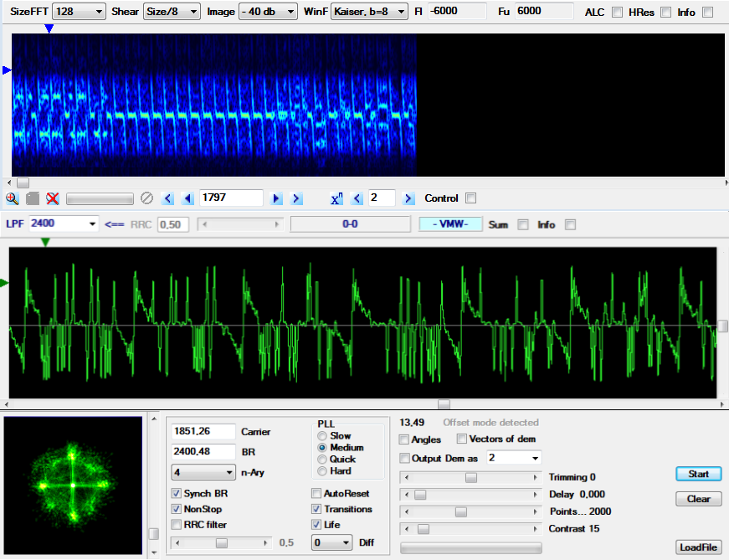Viewport: 729px width, 560px height.
Task: Click the Points slider thumb
Action: tap(460, 512)
